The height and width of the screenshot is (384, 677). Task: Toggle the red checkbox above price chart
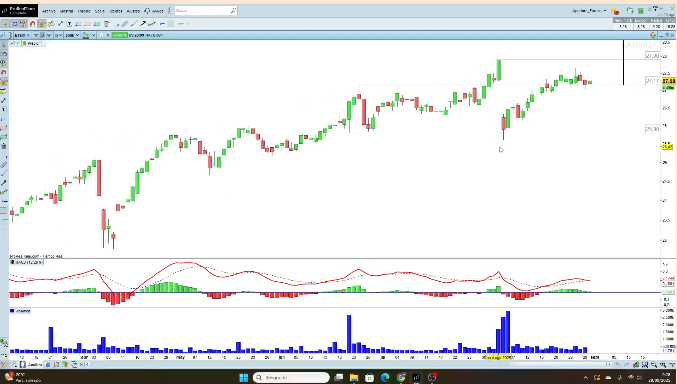12,43
